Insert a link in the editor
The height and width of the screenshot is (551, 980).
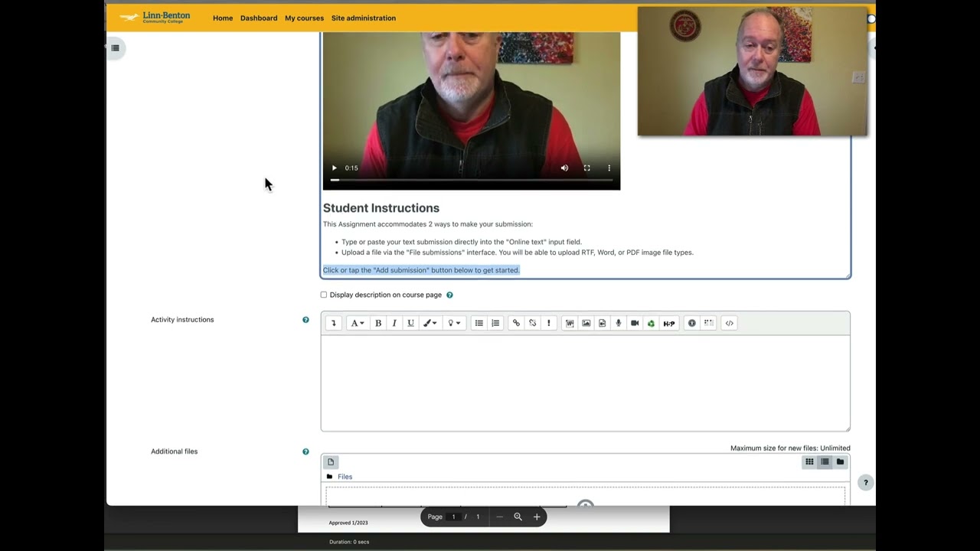516,323
